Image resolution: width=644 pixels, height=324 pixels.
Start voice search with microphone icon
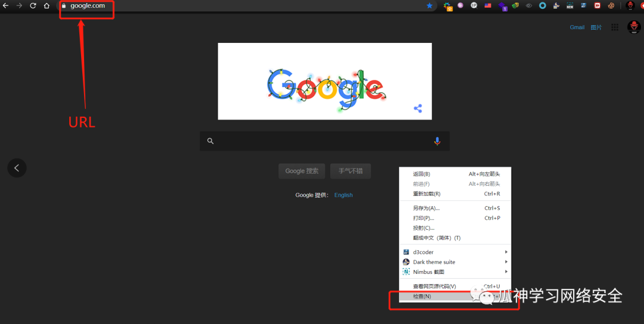[437, 141]
